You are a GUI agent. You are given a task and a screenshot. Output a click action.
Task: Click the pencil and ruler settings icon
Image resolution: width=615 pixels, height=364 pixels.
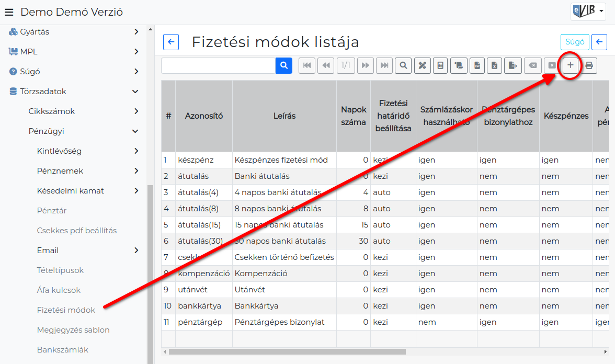coord(423,65)
